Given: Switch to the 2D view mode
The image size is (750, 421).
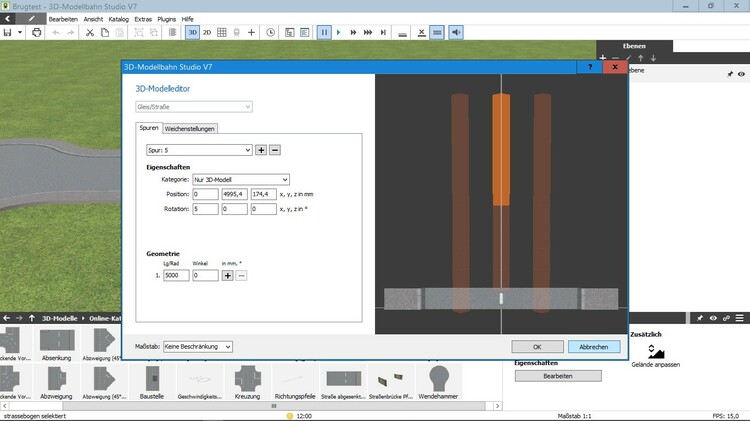Looking at the screenshot, I should 207,33.
